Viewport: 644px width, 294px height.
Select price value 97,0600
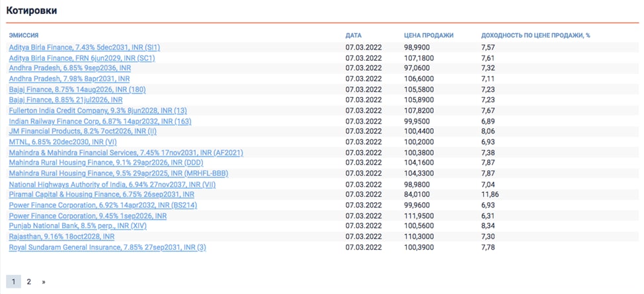point(417,69)
